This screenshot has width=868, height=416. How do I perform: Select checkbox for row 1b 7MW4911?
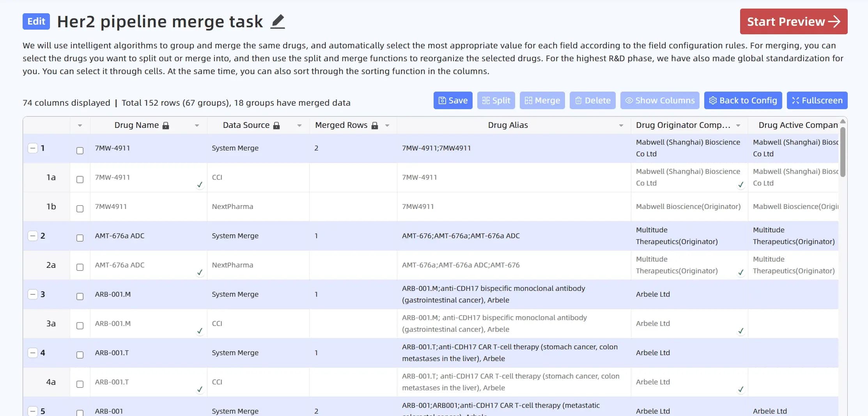[80, 209]
